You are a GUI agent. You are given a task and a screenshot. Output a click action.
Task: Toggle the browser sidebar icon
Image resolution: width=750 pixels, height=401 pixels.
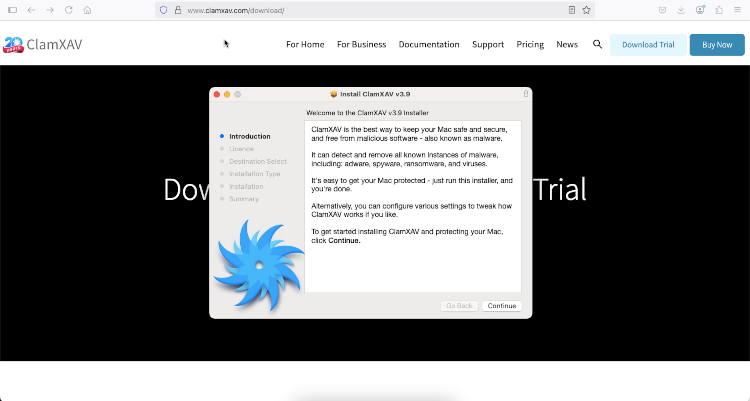point(12,10)
